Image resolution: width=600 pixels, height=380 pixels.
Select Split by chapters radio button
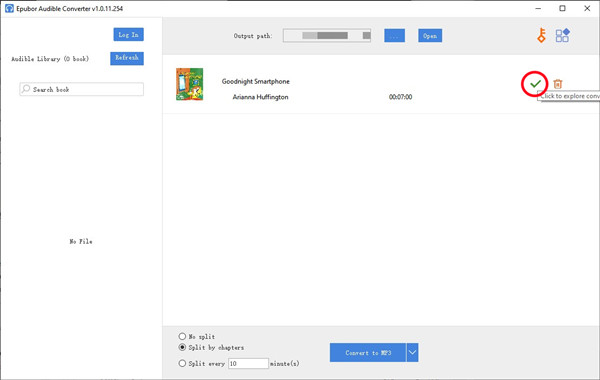182,347
